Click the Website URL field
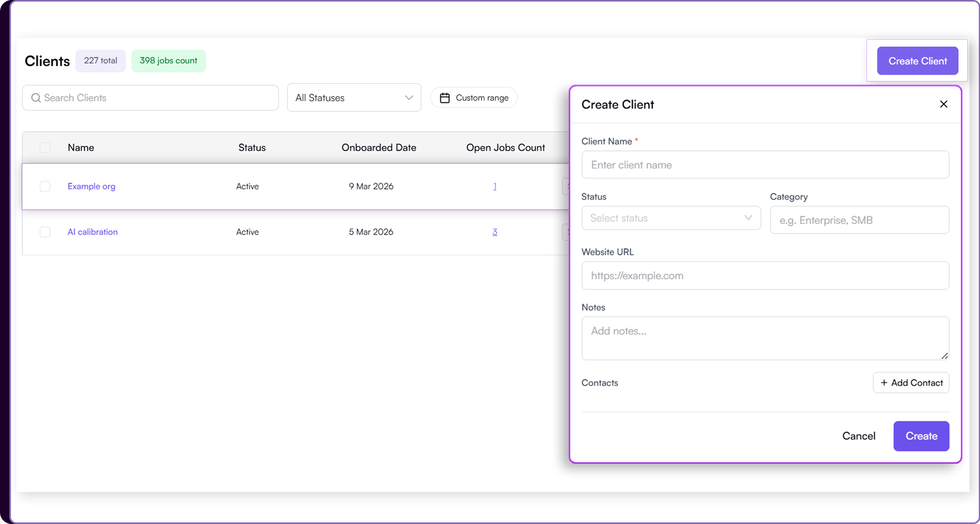This screenshot has height=524, width=980. point(765,275)
